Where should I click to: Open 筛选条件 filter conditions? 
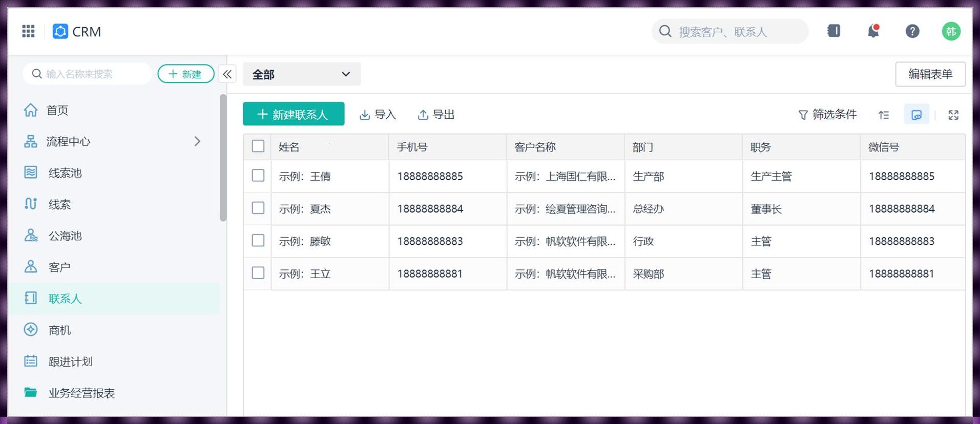click(827, 115)
